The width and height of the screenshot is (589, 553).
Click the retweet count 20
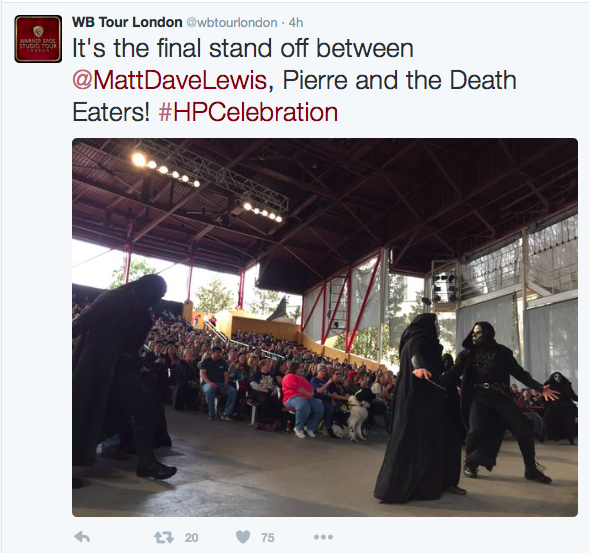pos(191,538)
